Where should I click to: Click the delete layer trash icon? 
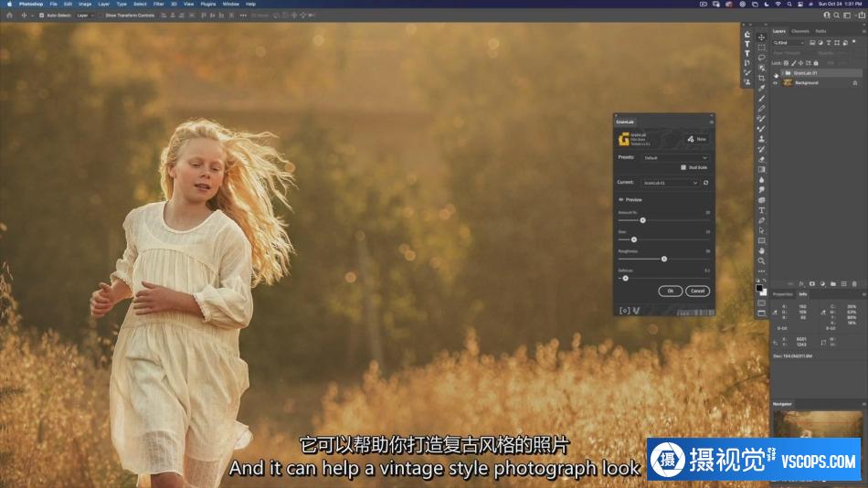coord(854,283)
